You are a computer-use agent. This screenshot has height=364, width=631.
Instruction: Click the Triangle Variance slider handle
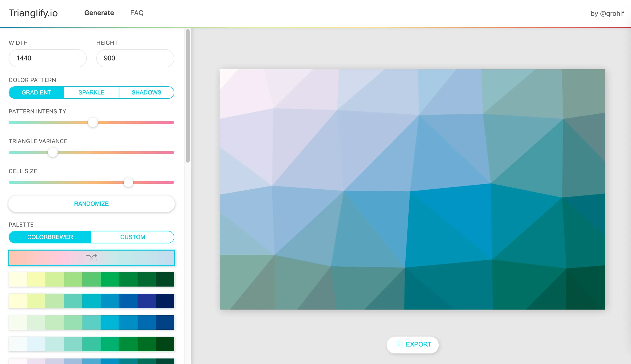pyautogui.click(x=53, y=152)
